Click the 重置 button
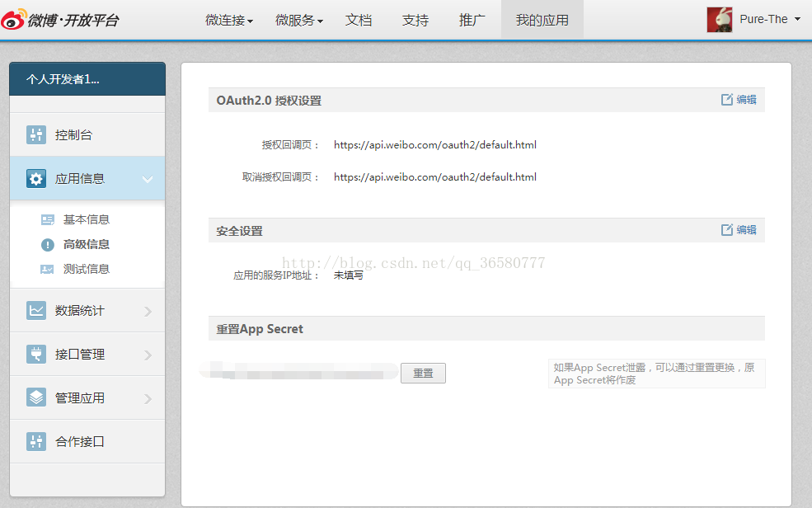This screenshot has height=508, width=812. 423,373
